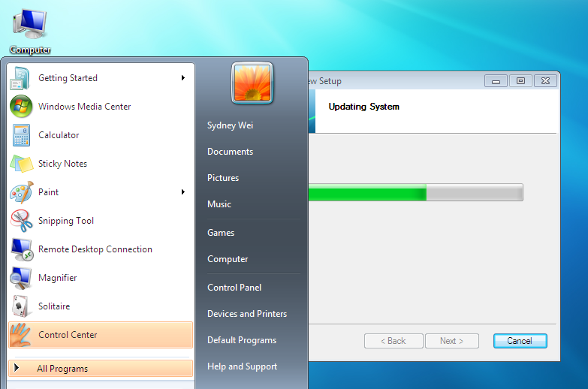Expand the Getting Started submenu arrow

point(183,77)
